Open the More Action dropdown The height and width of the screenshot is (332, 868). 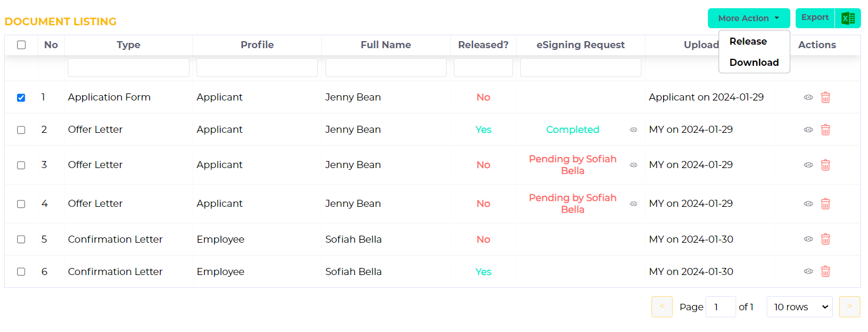[749, 18]
